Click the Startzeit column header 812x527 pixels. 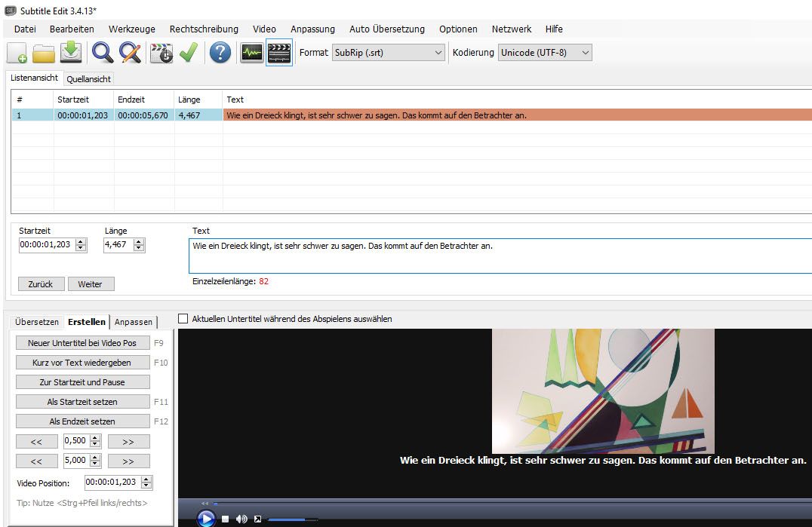click(83, 100)
